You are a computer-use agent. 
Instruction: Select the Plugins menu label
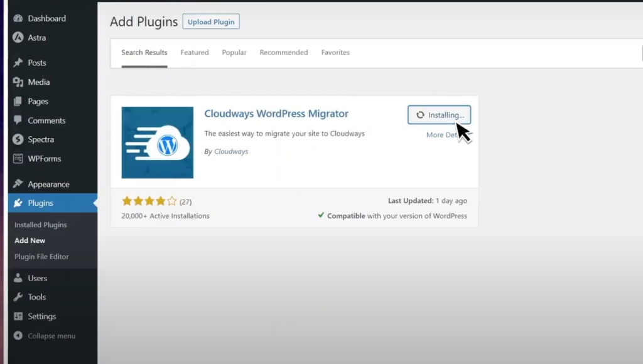click(41, 203)
